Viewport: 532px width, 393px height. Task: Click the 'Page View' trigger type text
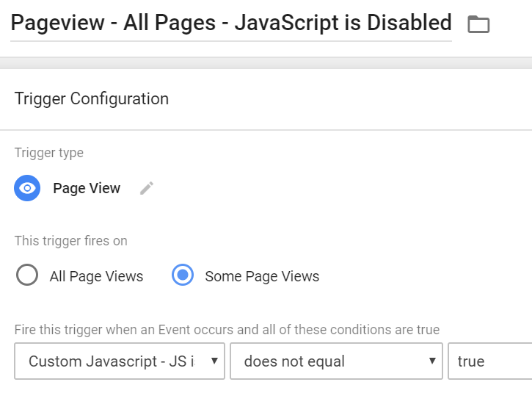87,188
